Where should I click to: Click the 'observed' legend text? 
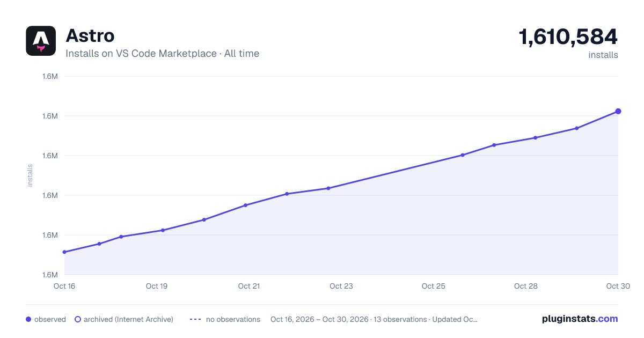point(50,319)
